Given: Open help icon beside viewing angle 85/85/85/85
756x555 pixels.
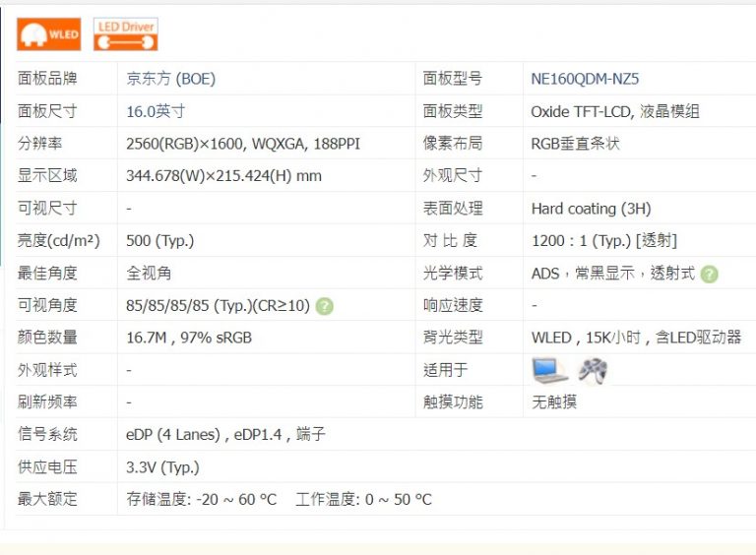Looking at the screenshot, I should tap(325, 306).
